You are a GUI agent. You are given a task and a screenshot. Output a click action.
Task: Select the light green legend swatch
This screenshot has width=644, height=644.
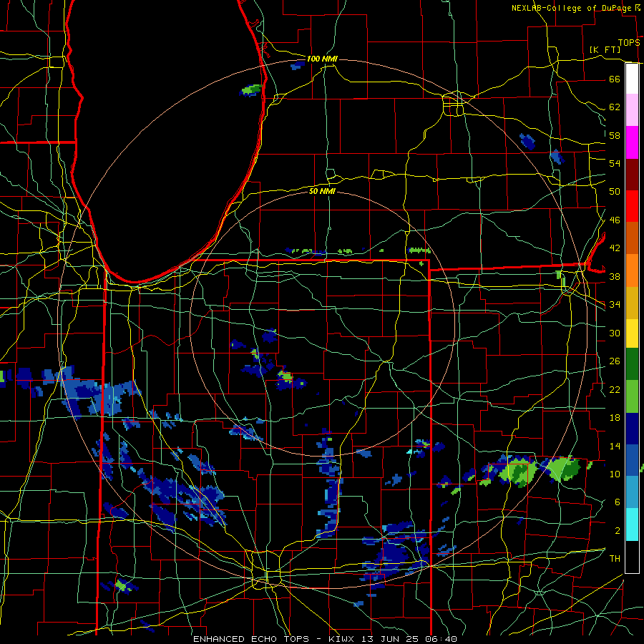632,396
